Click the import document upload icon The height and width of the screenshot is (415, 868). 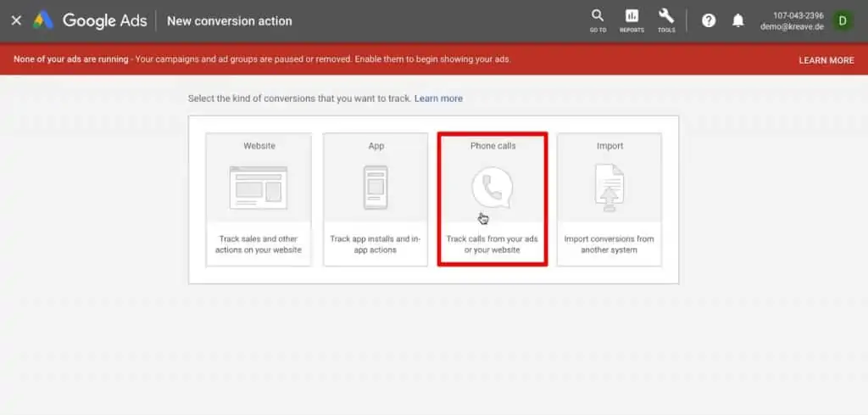[x=609, y=188]
